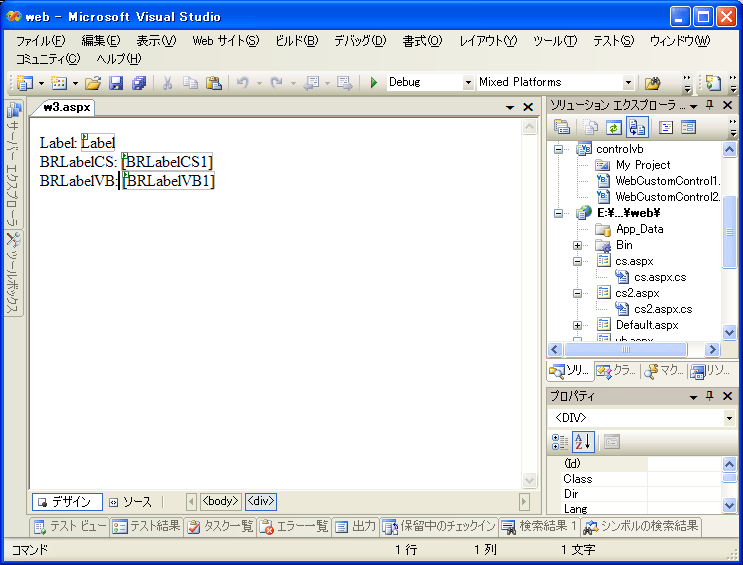Click the Class property value field
This screenshot has height=565, width=743.
click(x=684, y=479)
